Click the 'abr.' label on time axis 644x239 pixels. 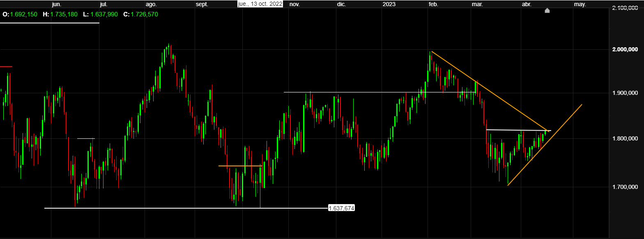[527, 4]
